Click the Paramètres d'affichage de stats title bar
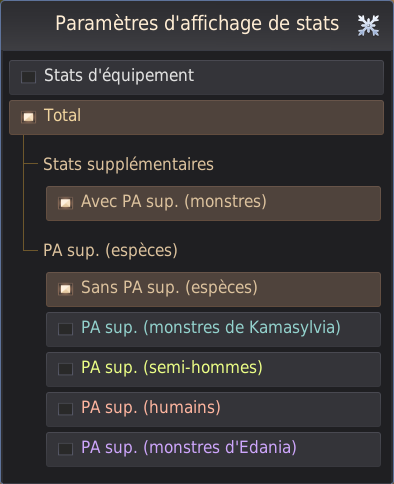The width and height of the screenshot is (394, 484). point(197,26)
